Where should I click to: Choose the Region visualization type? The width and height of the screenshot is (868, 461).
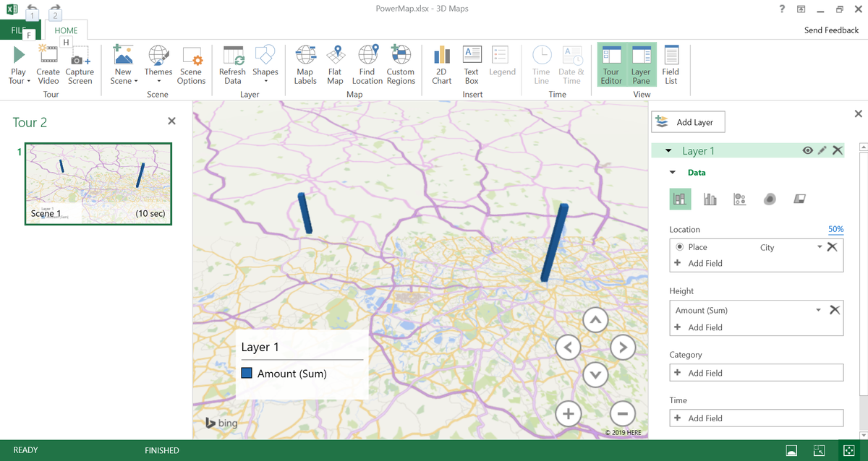click(x=799, y=199)
